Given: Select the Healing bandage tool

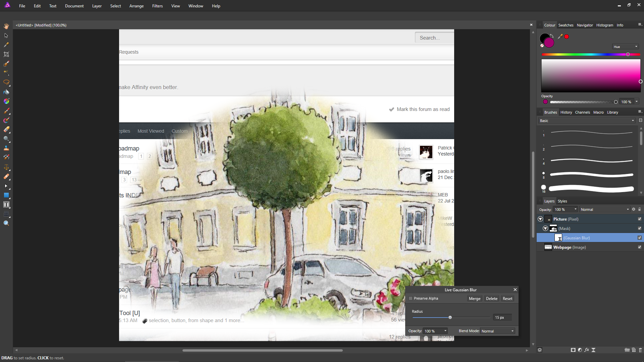Looking at the screenshot, I should click(6, 176).
